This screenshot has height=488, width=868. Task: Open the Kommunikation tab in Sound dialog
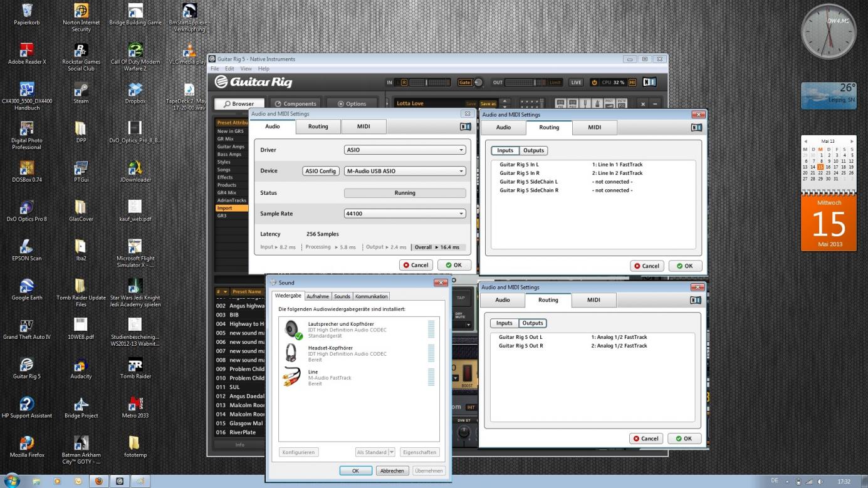(372, 296)
